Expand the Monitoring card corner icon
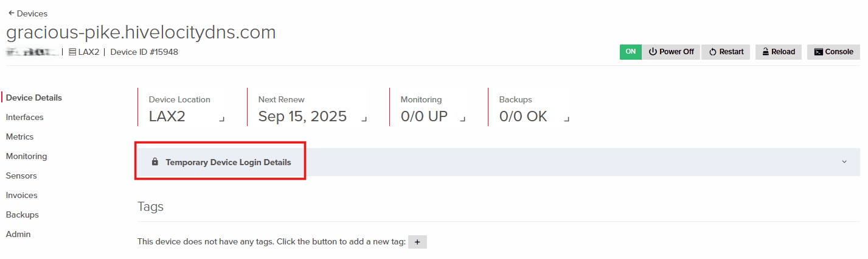The height and width of the screenshot is (259, 868). (x=463, y=119)
